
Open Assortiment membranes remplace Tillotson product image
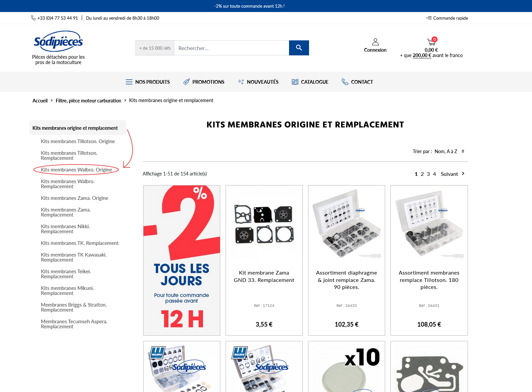click(429, 224)
